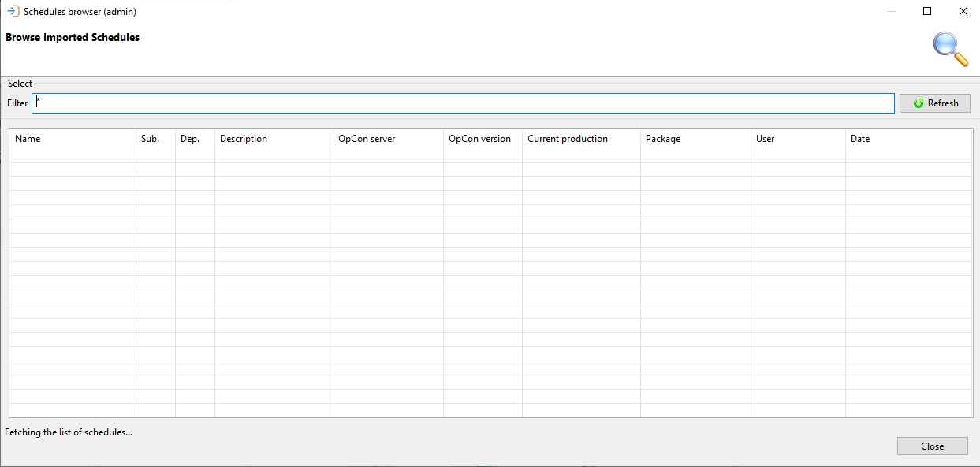Click the magnifying glass browse icon
This screenshot has height=467, width=980.
coord(950,49)
